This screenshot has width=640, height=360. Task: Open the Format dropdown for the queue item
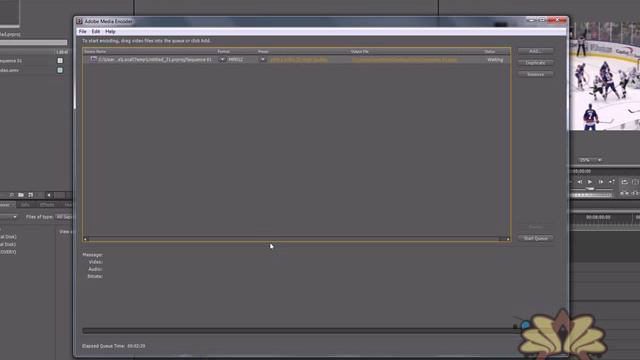point(222,60)
